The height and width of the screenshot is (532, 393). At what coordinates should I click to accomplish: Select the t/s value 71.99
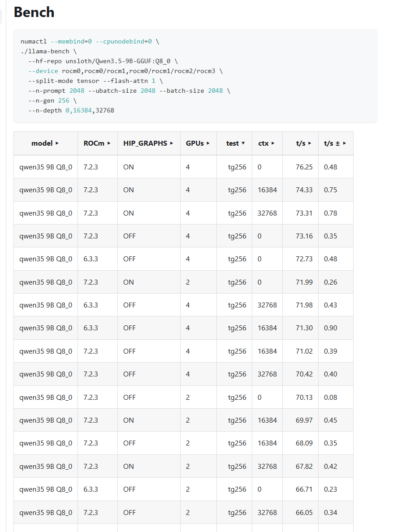tap(304, 282)
